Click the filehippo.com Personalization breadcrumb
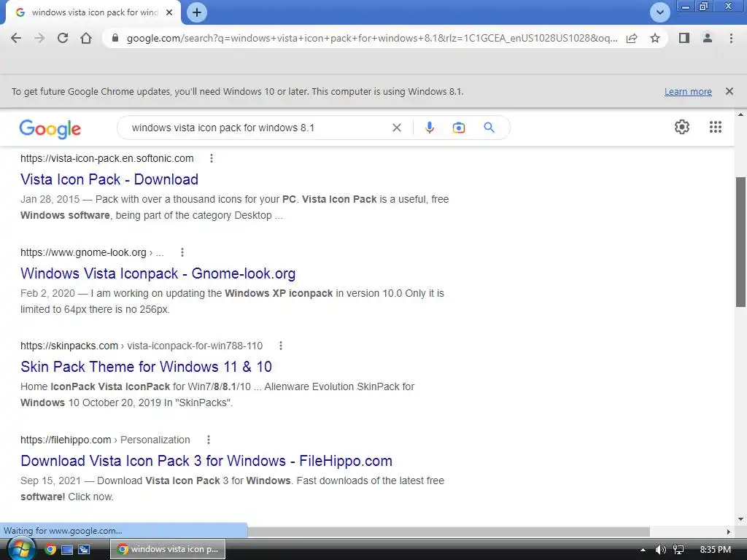 click(x=105, y=440)
